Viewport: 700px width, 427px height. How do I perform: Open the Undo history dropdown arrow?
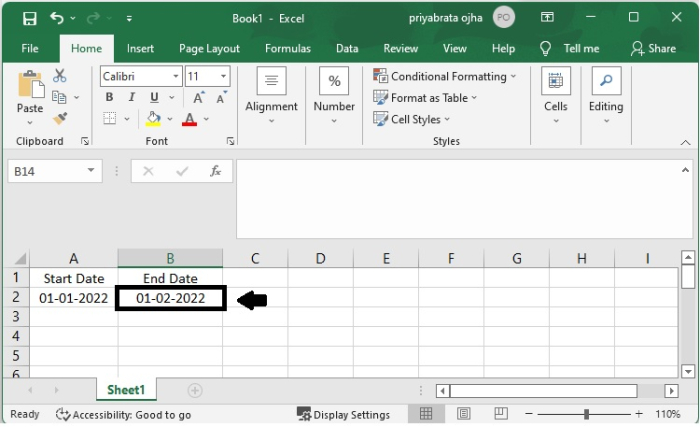pos(73,18)
